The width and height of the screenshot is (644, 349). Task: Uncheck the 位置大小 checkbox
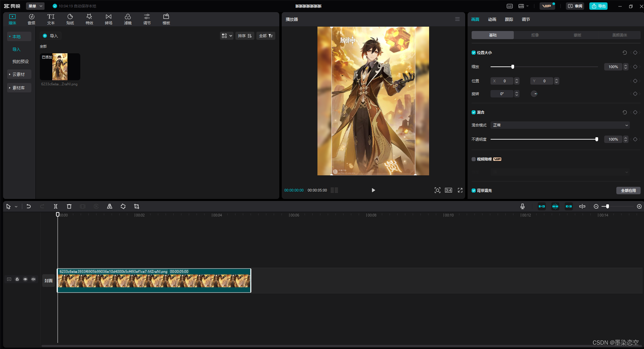point(474,53)
